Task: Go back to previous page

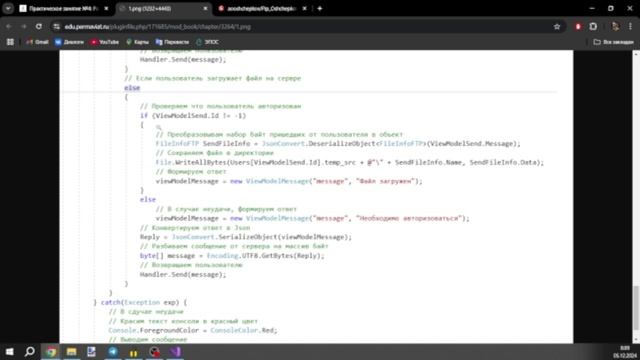Action: 9,27
